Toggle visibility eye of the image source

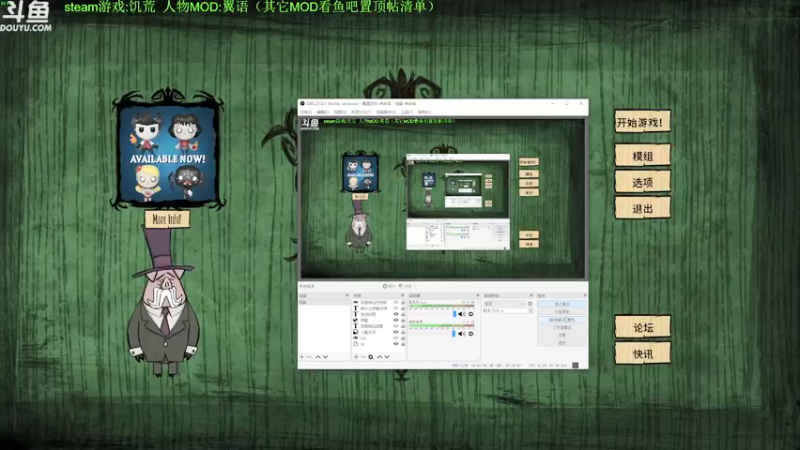point(395,332)
